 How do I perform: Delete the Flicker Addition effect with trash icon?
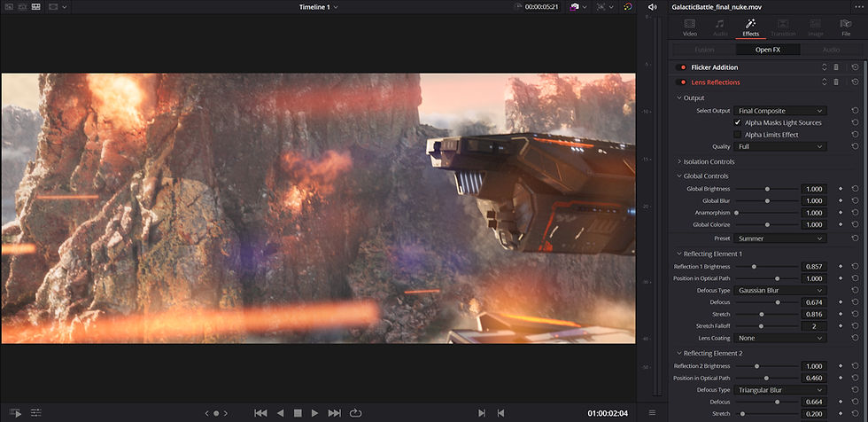pyautogui.click(x=836, y=67)
